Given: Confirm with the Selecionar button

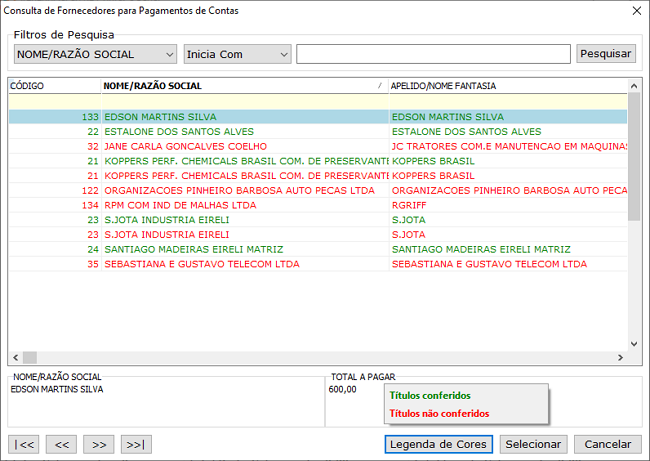Looking at the screenshot, I should click(533, 444).
